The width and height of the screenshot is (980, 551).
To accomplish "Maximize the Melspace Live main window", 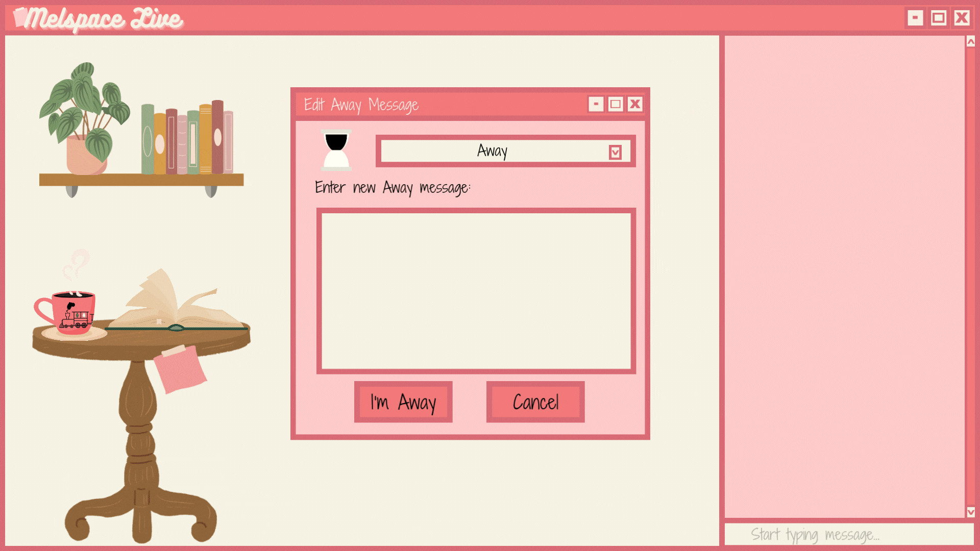I will tap(938, 18).
